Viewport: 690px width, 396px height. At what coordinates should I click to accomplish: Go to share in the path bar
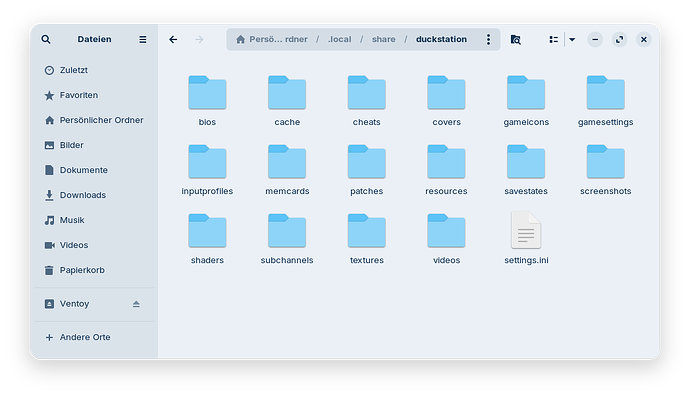pos(384,40)
